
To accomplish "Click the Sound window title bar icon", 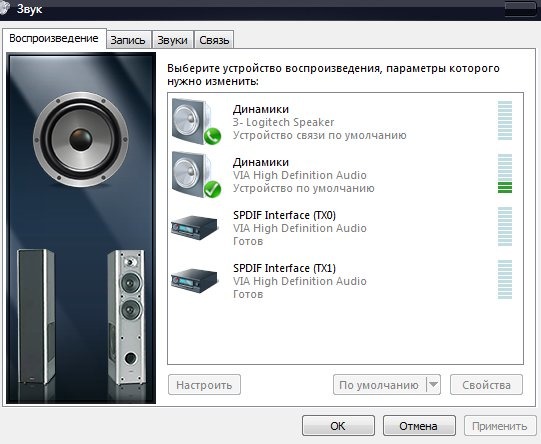I will coord(4,8).
